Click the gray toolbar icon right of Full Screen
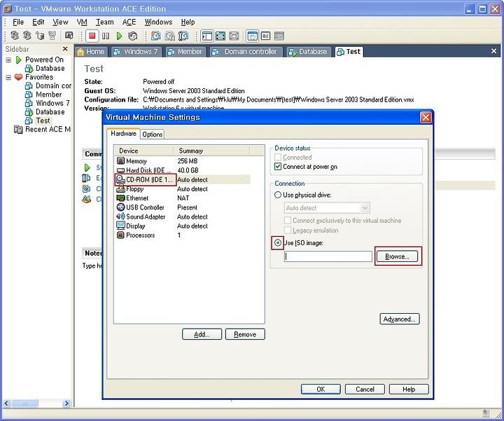This screenshot has height=421, width=504. pos(234,36)
